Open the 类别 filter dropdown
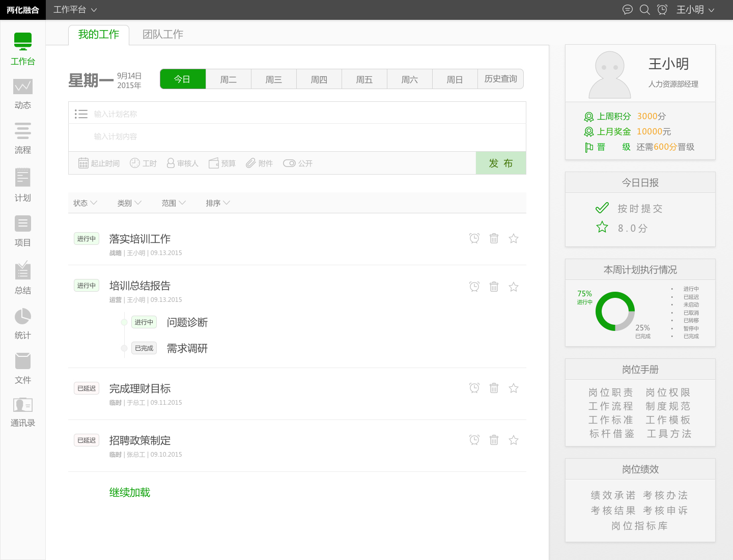 tap(129, 203)
